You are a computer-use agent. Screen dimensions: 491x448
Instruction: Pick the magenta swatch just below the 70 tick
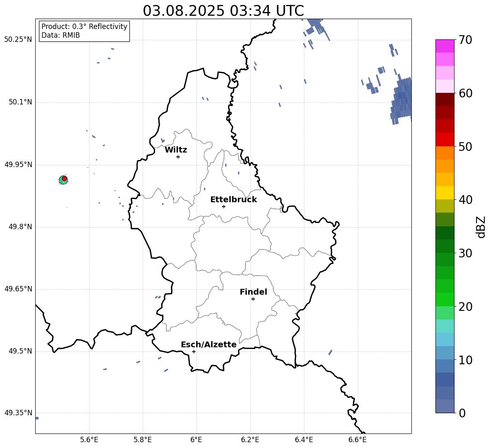click(445, 46)
